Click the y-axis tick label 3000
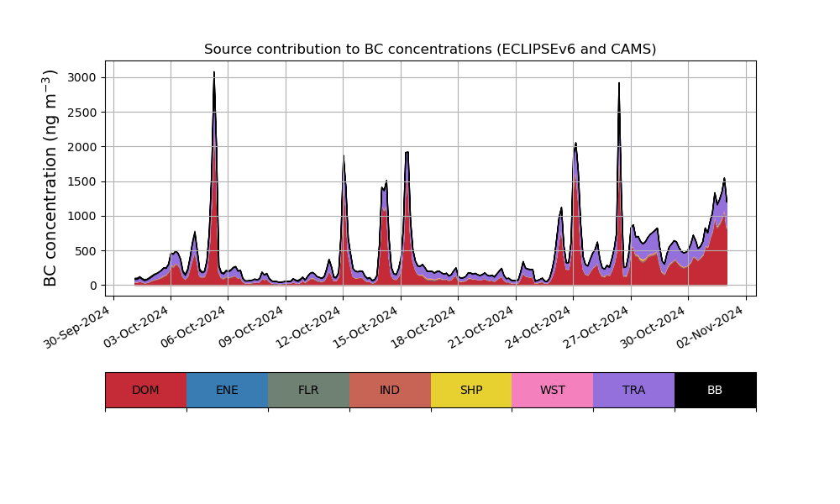This screenshot has height=504, width=840. click(82, 77)
